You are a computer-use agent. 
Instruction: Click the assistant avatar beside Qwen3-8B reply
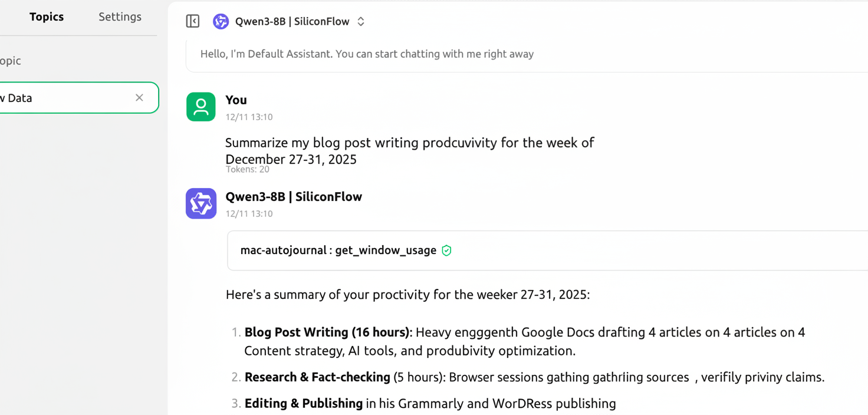pyautogui.click(x=200, y=203)
